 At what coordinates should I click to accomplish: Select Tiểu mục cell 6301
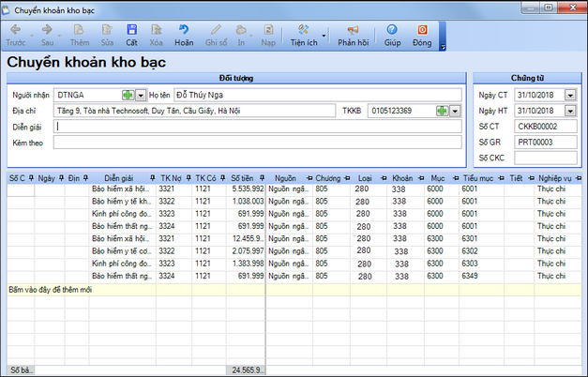tap(481, 238)
